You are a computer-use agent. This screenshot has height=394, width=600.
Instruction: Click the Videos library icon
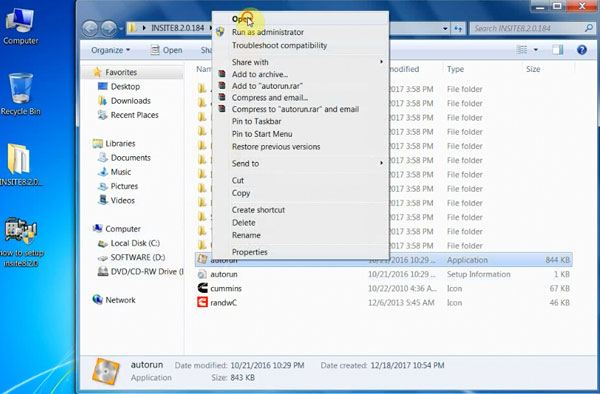point(103,200)
